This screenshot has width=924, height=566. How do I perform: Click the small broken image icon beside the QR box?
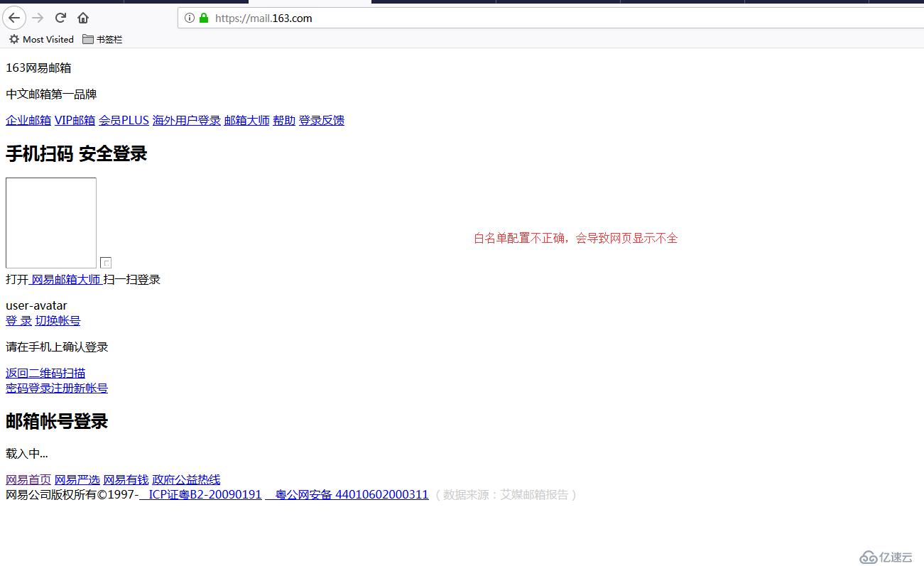106,263
